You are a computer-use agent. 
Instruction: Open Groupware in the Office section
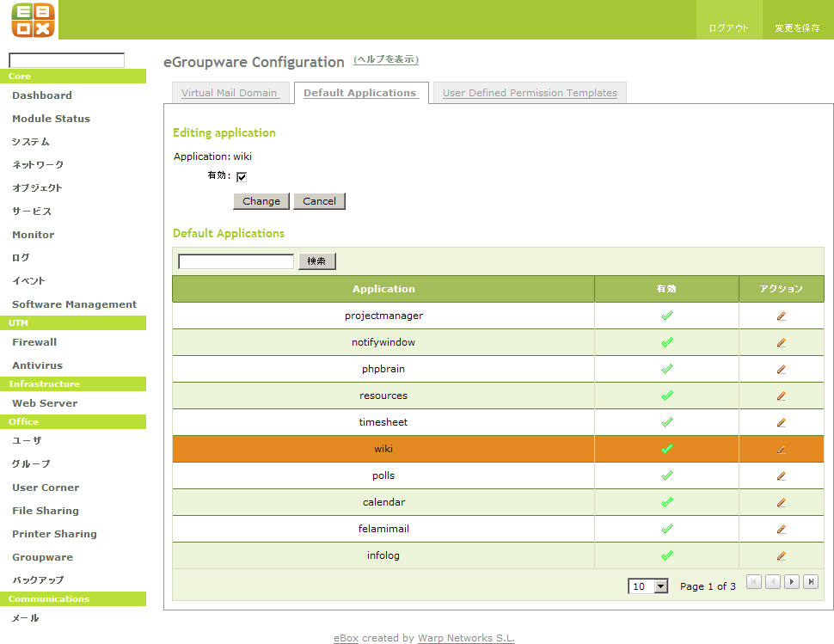pyautogui.click(x=42, y=557)
